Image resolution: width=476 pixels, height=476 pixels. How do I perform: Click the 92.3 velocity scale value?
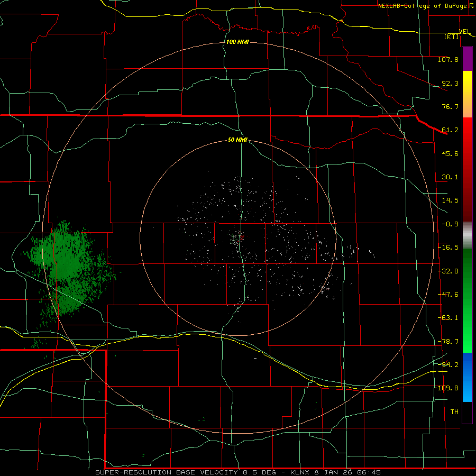tap(450, 83)
